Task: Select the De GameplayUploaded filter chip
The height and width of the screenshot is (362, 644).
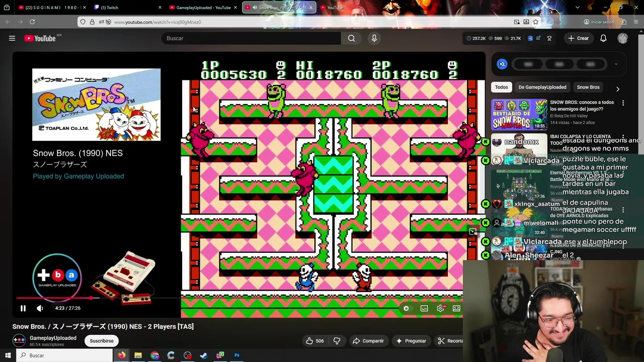Action: pyautogui.click(x=542, y=87)
